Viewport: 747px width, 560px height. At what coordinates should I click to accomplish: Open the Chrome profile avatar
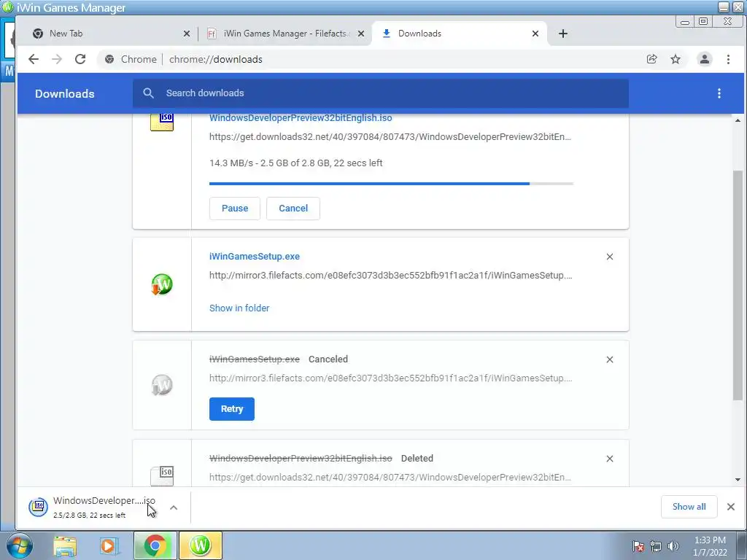(x=705, y=59)
